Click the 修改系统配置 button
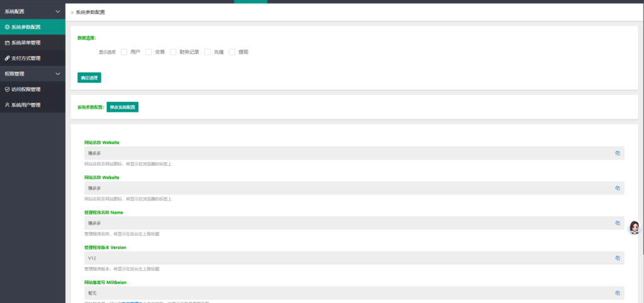Screen dimensions: 644x303 [x=122, y=107]
